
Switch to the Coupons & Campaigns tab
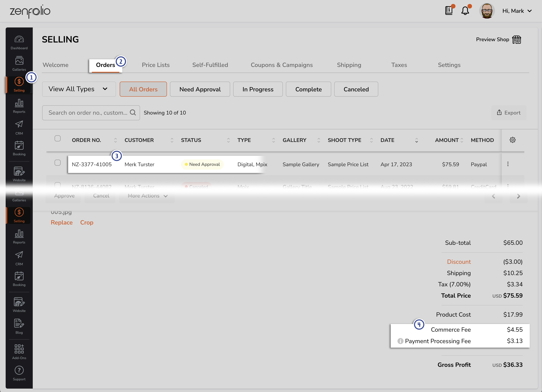(x=282, y=65)
